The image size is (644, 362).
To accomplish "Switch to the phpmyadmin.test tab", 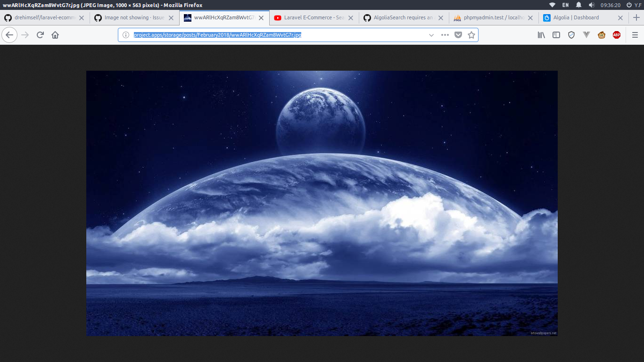I will point(490,17).
